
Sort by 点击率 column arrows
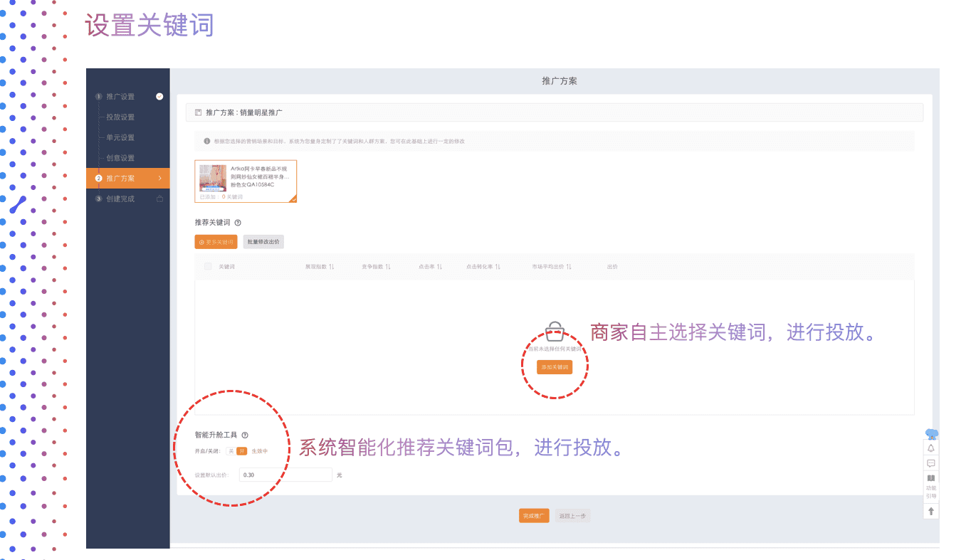tap(440, 267)
